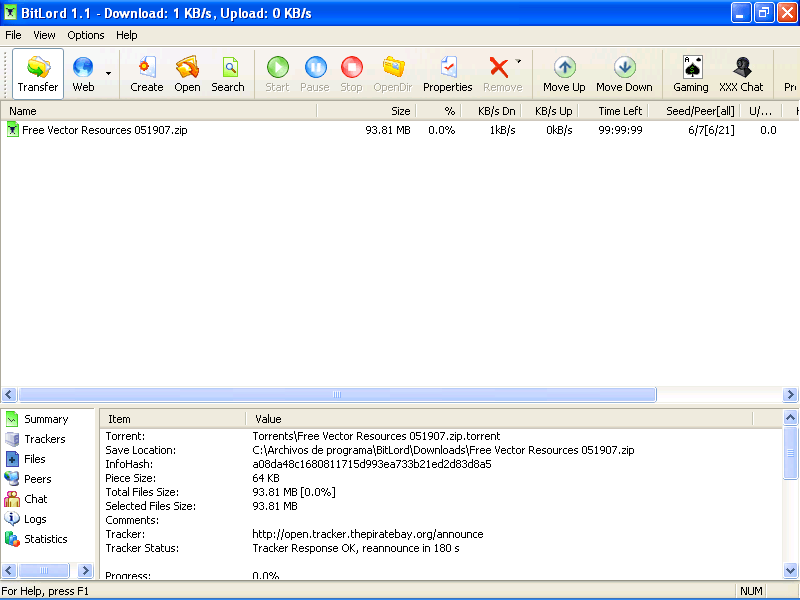Click the Open torrent icon
Image resolution: width=800 pixels, height=600 pixels.
click(x=187, y=74)
